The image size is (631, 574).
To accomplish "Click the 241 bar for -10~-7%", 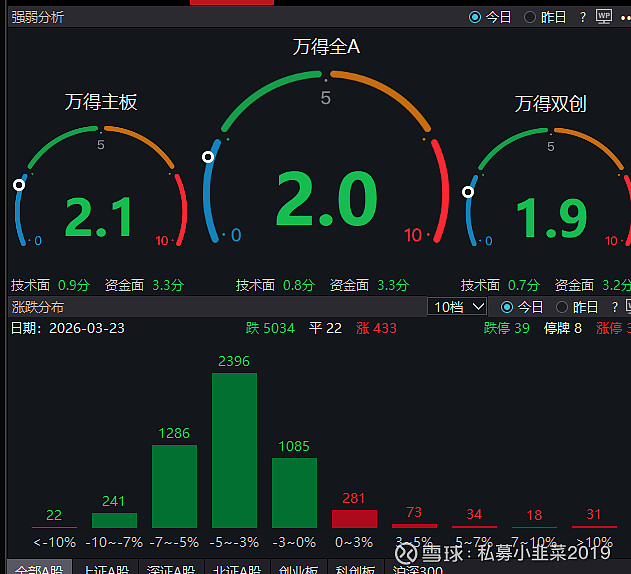I will click(x=114, y=520).
